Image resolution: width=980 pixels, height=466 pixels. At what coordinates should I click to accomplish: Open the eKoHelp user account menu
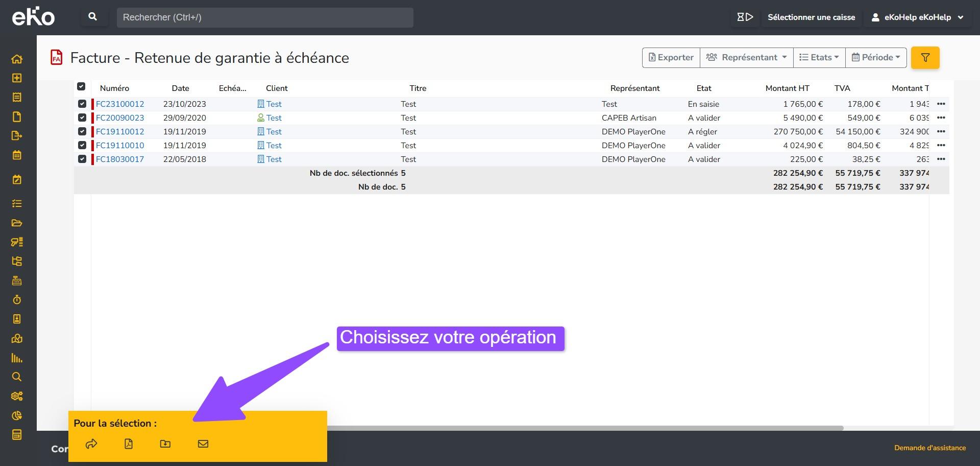[917, 17]
